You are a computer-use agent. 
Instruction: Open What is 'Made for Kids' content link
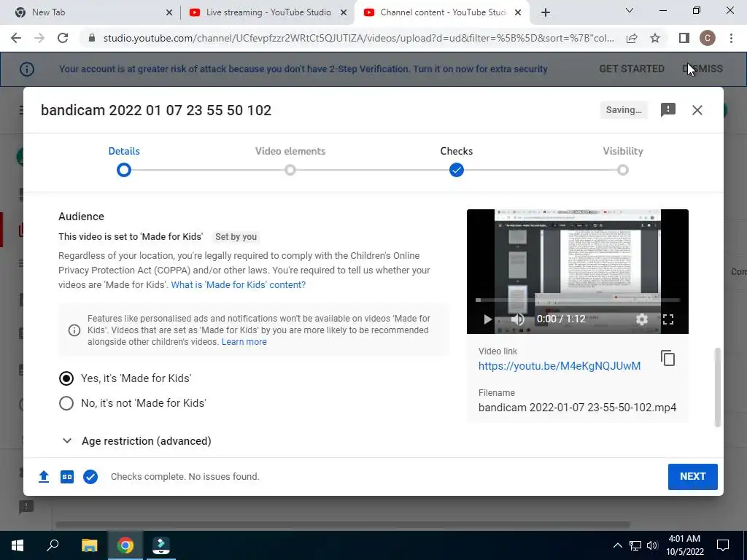coord(239,285)
